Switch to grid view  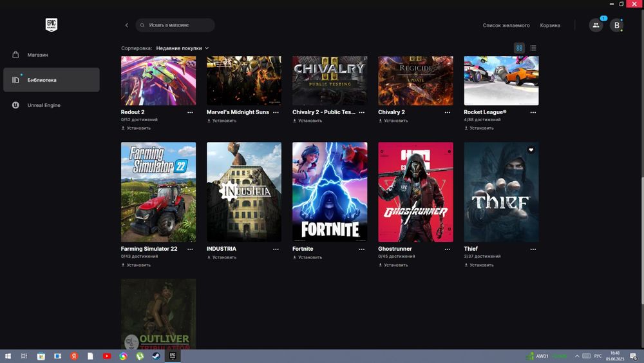519,48
